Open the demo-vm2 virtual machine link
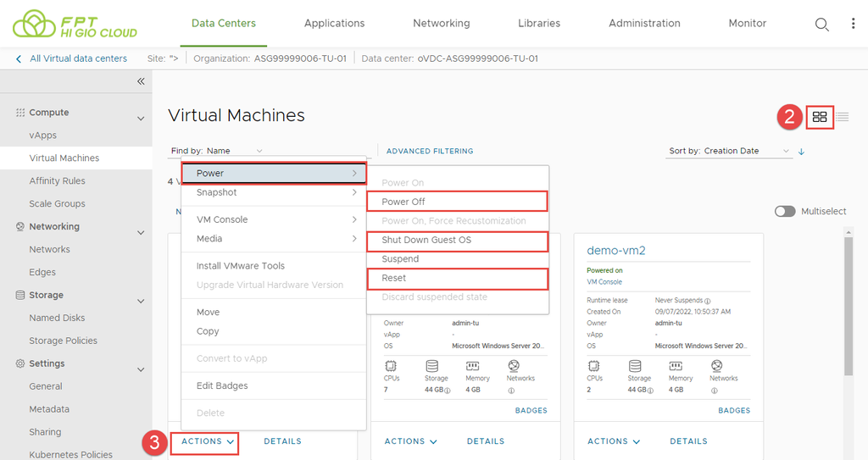868x460 pixels. (615, 250)
